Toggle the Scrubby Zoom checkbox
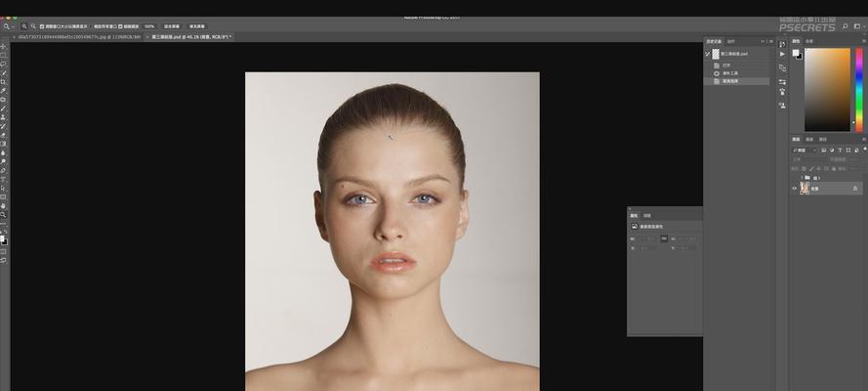 point(120,26)
